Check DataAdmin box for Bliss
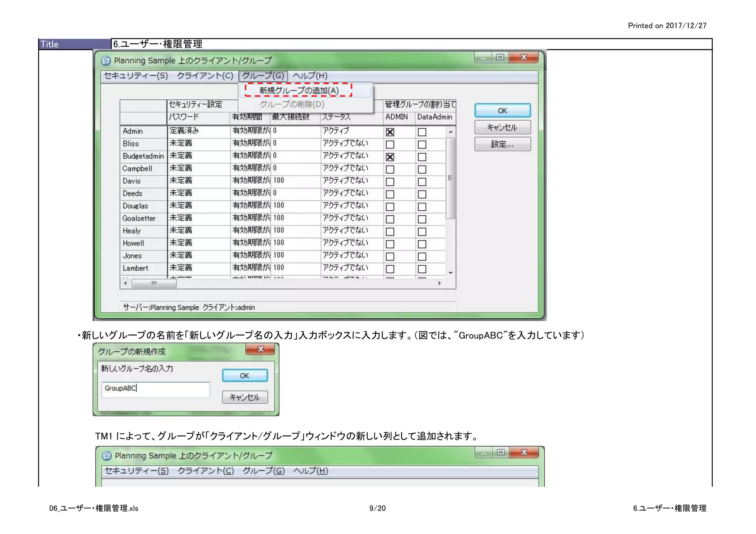The height and width of the screenshot is (534, 756). coord(422,145)
